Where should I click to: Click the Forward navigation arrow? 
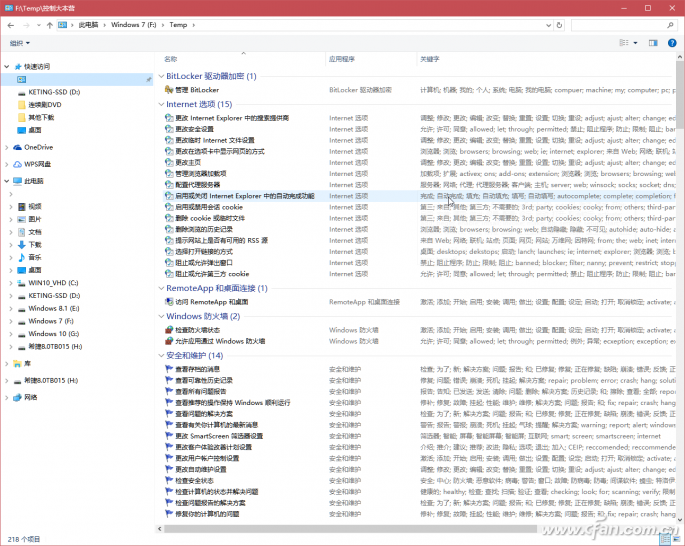point(26,25)
